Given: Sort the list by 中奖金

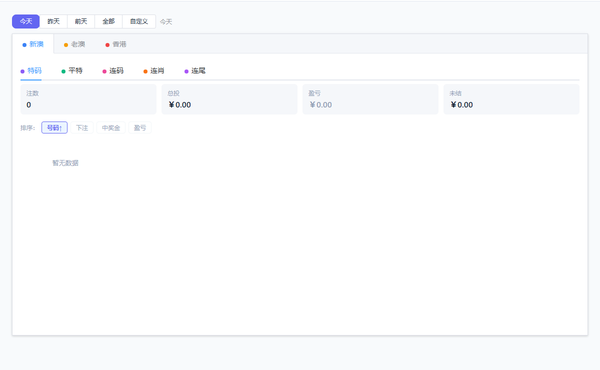Looking at the screenshot, I should point(111,128).
